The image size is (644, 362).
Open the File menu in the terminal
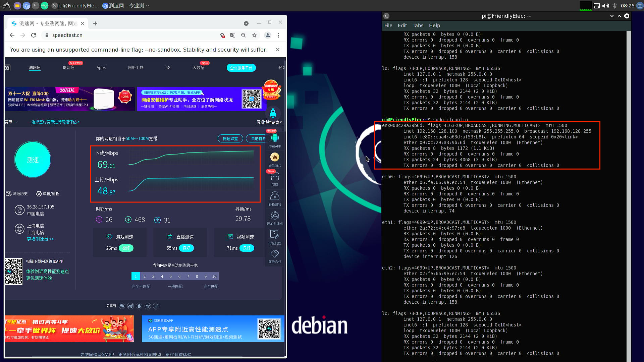[x=388, y=25]
